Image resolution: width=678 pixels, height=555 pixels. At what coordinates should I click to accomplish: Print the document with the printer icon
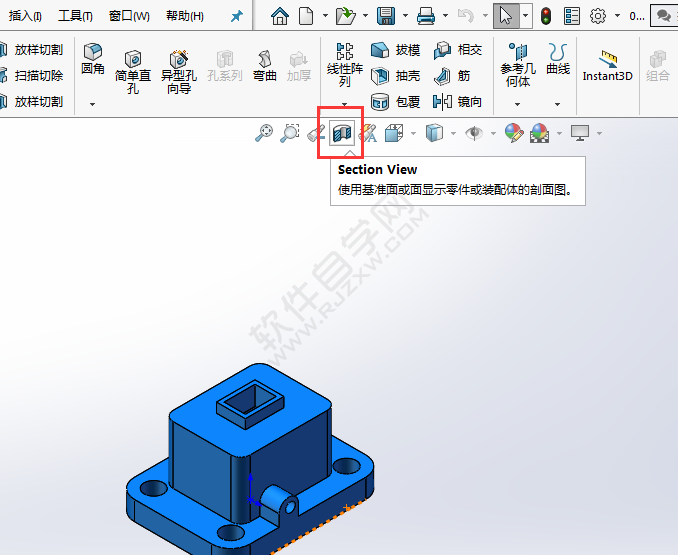coord(426,16)
